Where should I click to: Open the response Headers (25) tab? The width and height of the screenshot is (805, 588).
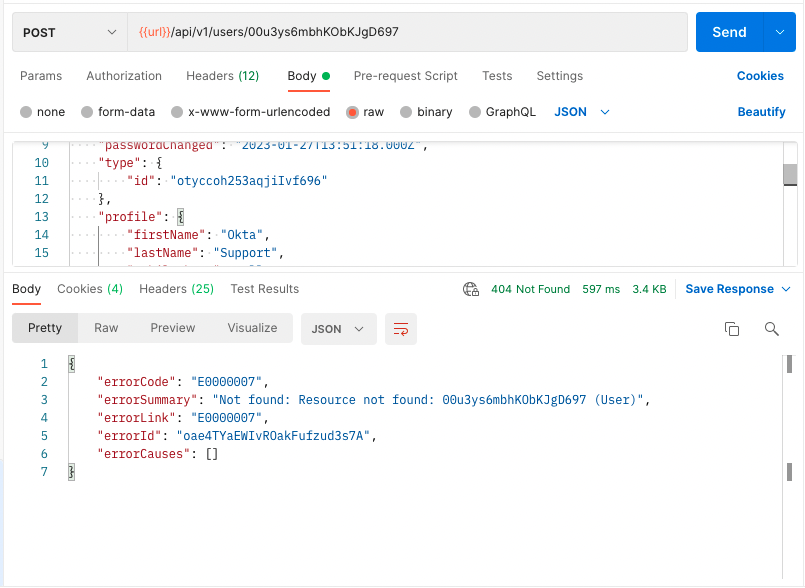pyautogui.click(x=176, y=289)
